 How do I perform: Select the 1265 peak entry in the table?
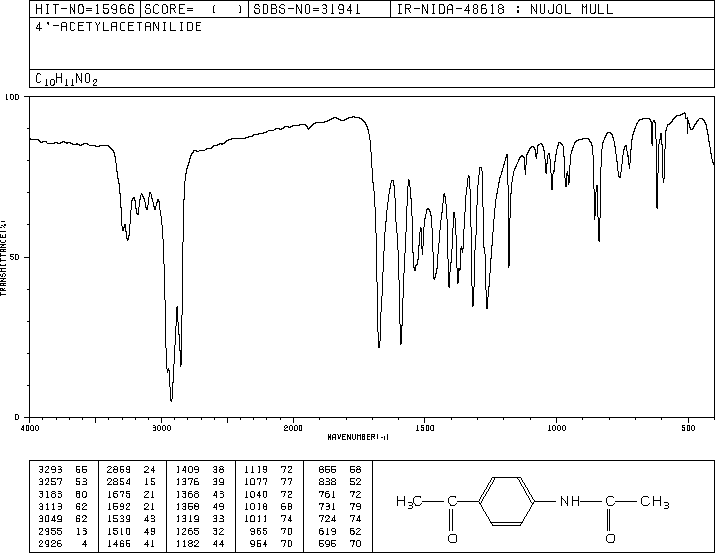pos(200,532)
